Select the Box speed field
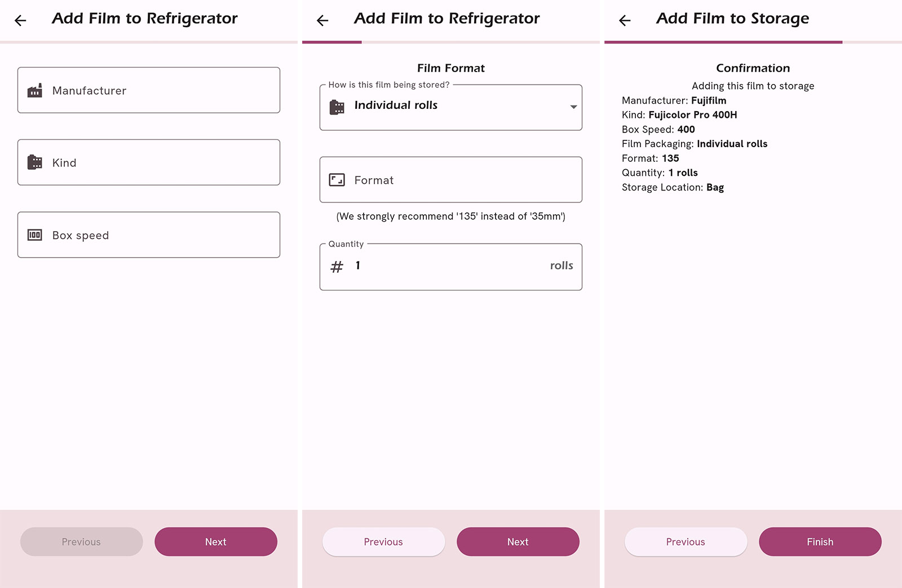902x588 pixels. [148, 235]
